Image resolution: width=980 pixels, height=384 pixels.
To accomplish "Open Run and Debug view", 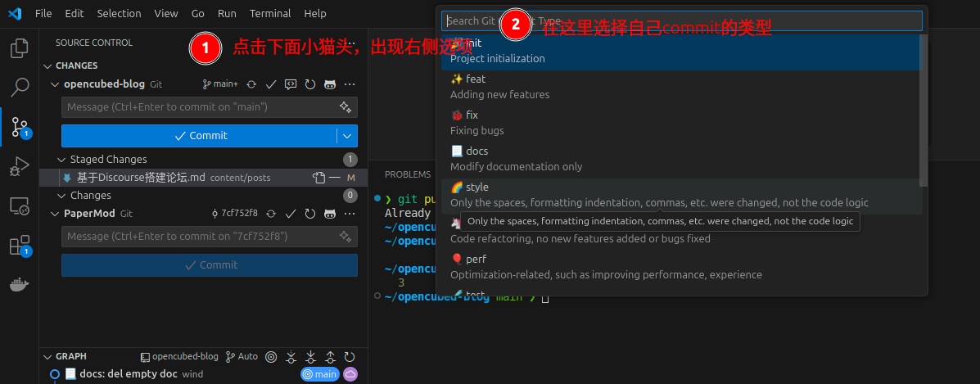I will pos(19,167).
